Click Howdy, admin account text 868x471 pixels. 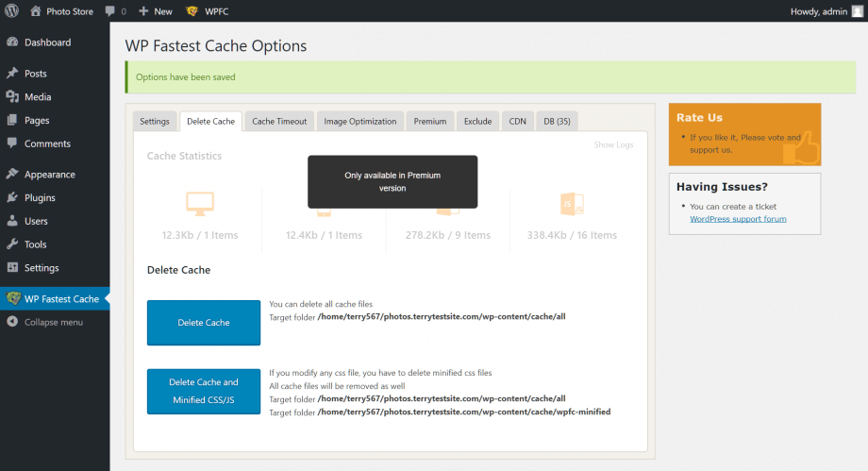[x=819, y=11]
